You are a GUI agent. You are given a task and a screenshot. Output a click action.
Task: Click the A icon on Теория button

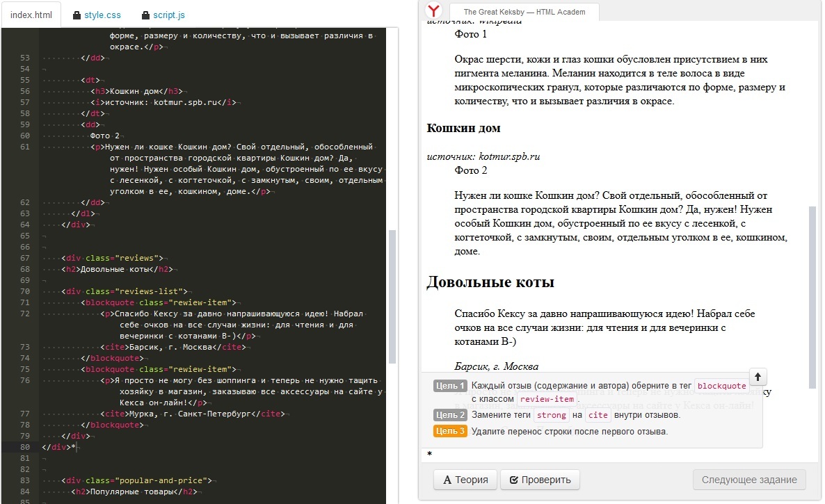[447, 480]
